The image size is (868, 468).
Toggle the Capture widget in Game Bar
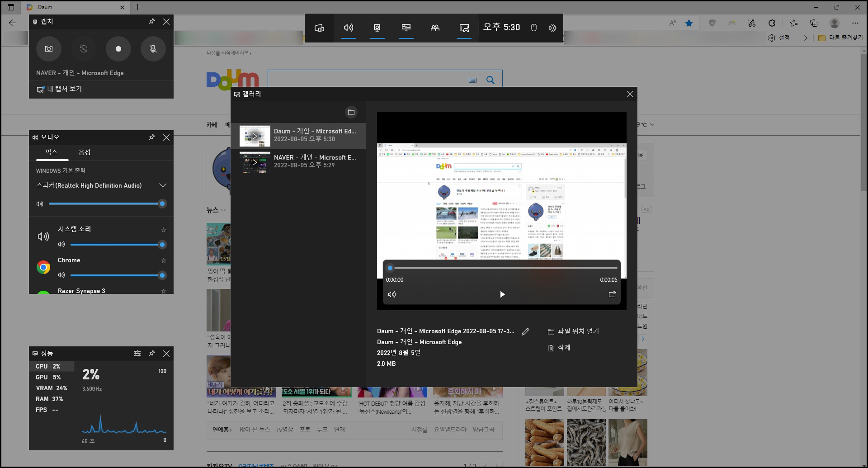(x=377, y=28)
